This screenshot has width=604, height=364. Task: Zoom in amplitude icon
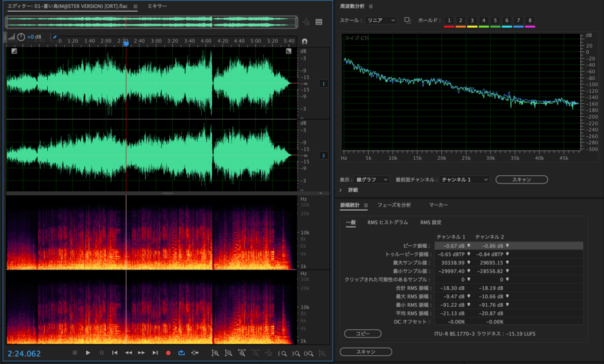pyautogui.click(x=215, y=353)
